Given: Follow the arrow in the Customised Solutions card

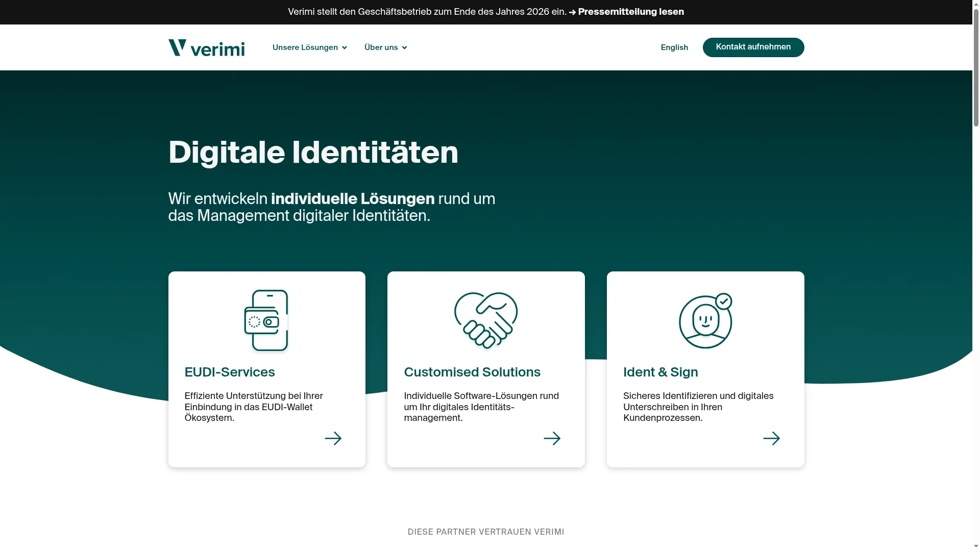Looking at the screenshot, I should (552, 438).
